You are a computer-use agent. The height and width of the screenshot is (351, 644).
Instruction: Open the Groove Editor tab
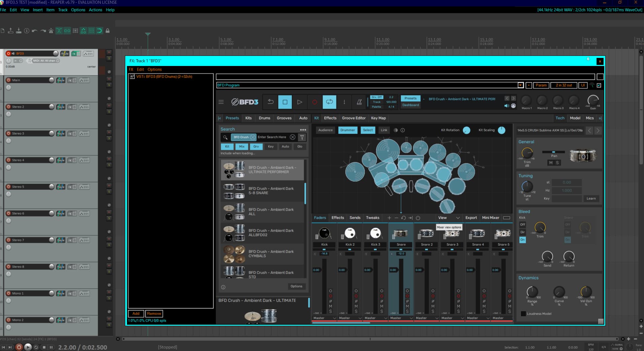pos(354,118)
